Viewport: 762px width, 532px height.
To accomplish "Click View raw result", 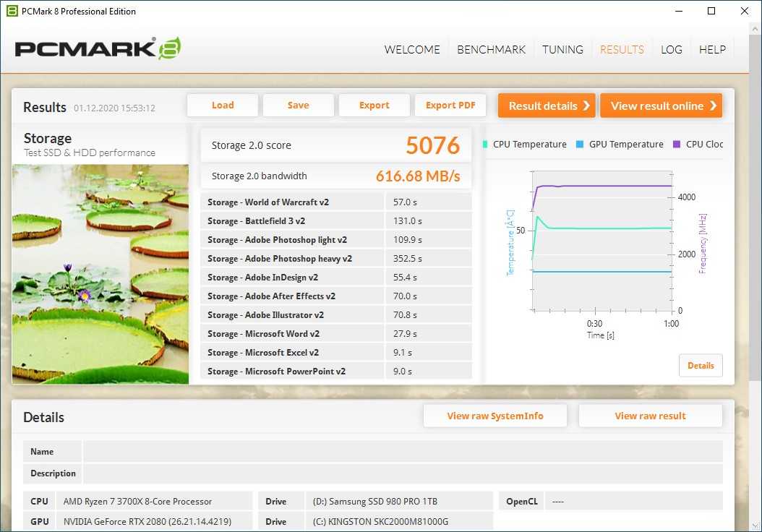I will (x=650, y=416).
